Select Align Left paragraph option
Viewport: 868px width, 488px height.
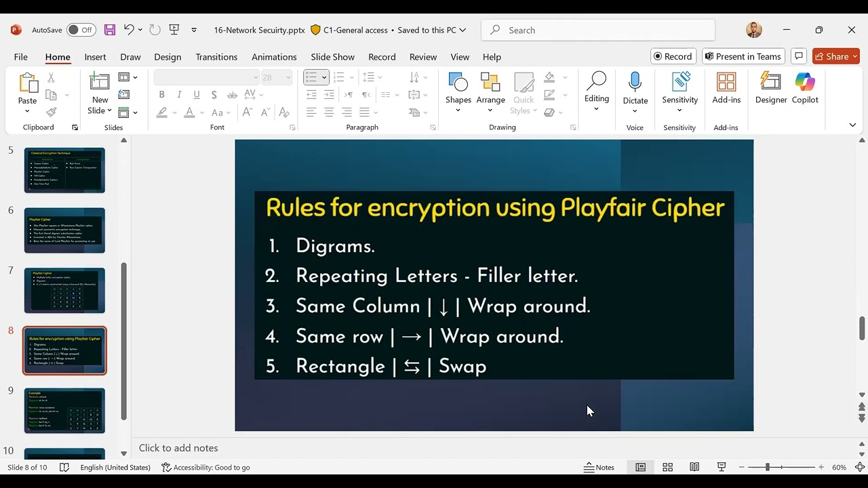pyautogui.click(x=311, y=113)
